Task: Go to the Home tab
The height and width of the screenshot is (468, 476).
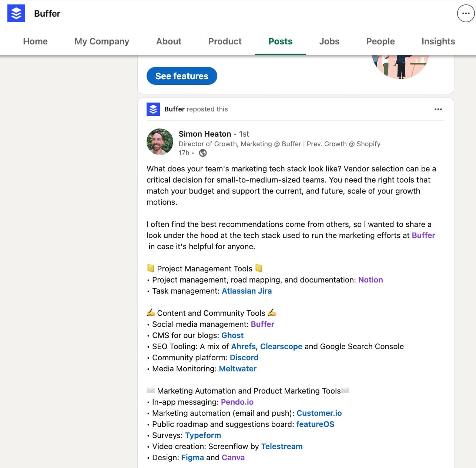Action: pyautogui.click(x=35, y=41)
